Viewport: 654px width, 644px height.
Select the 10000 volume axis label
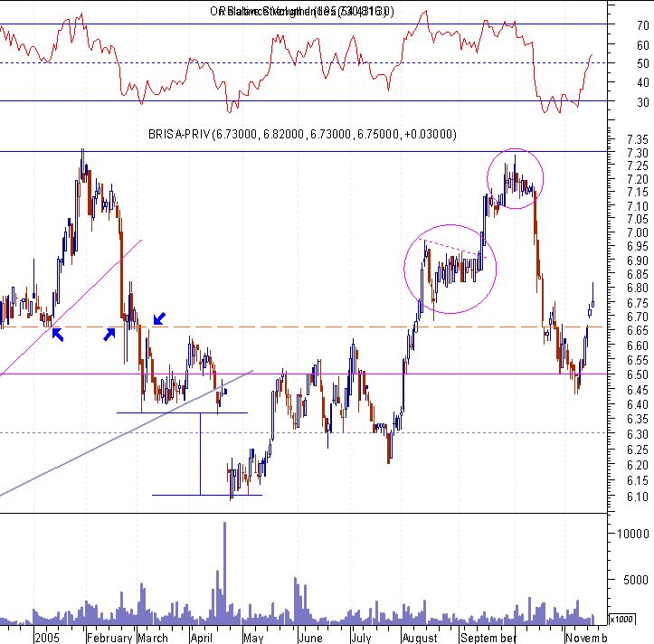pos(633,534)
